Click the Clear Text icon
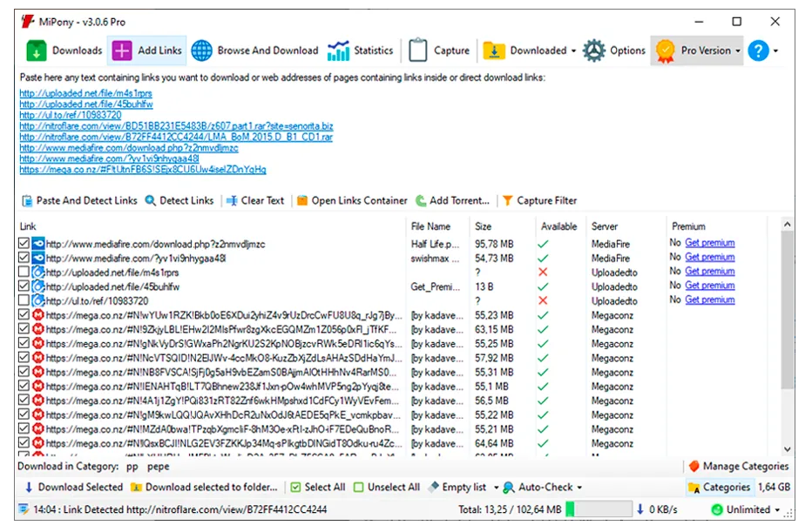Image resolution: width=812 pixels, height=532 pixels. coord(232,201)
